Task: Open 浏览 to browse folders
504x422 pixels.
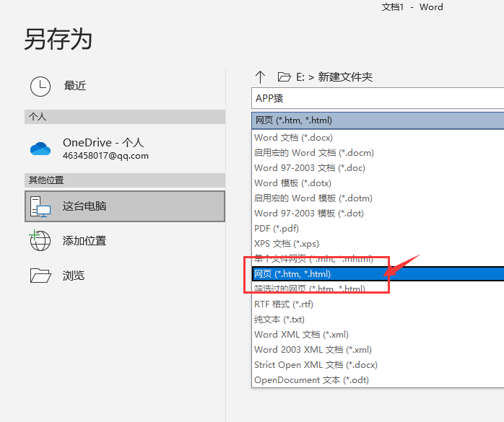Action: click(x=125, y=276)
